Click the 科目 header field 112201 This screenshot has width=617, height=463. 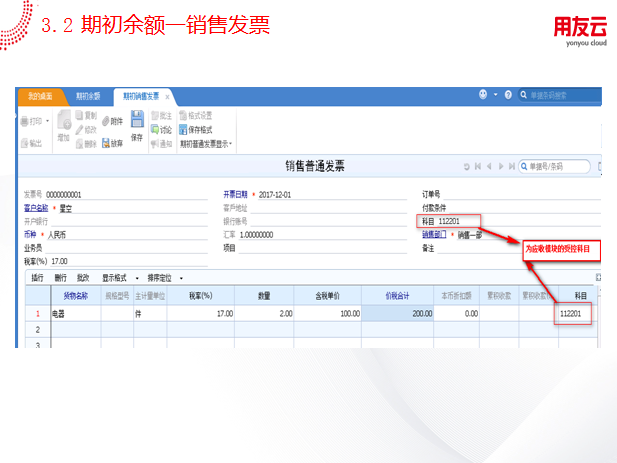[449, 221]
